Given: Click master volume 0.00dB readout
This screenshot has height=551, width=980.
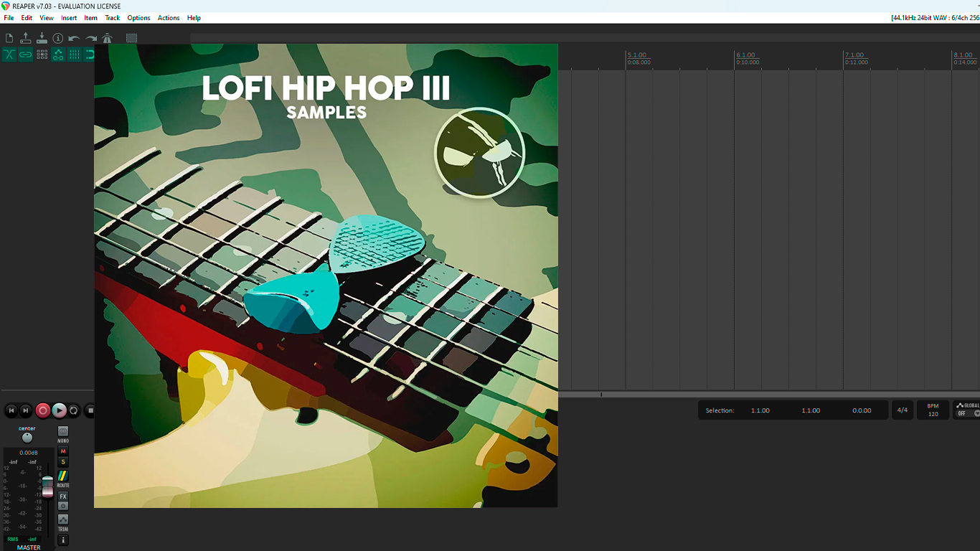Looking at the screenshot, I should (x=29, y=453).
